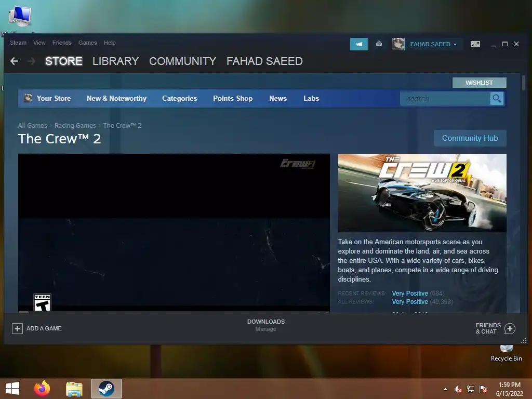Open the My Computer desktop icon

click(x=20, y=17)
